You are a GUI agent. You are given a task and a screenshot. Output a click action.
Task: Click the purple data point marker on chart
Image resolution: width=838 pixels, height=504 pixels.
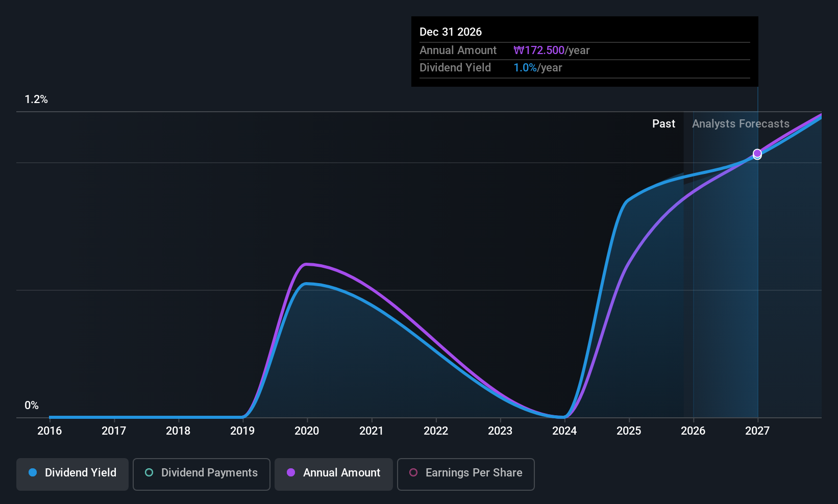point(757,153)
